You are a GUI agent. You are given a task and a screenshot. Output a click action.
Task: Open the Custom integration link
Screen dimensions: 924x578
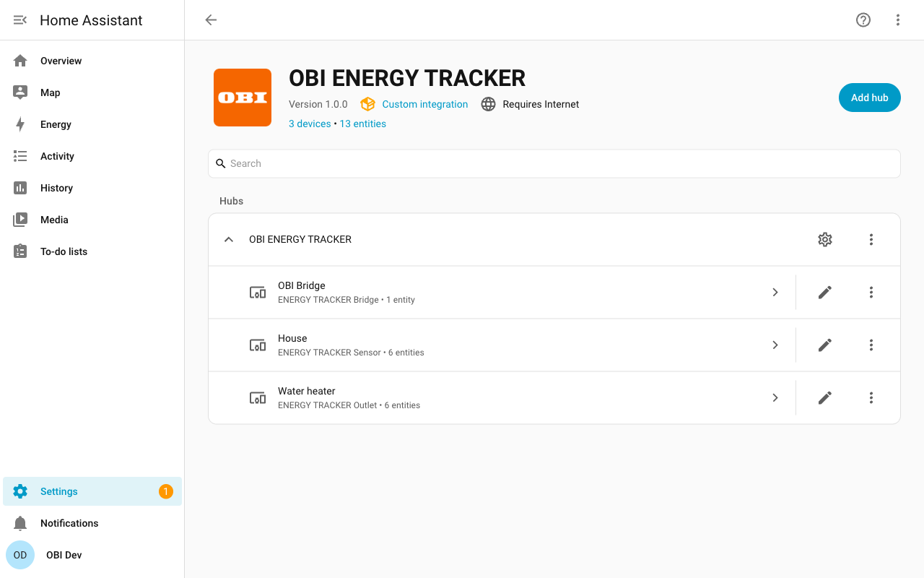coord(425,104)
